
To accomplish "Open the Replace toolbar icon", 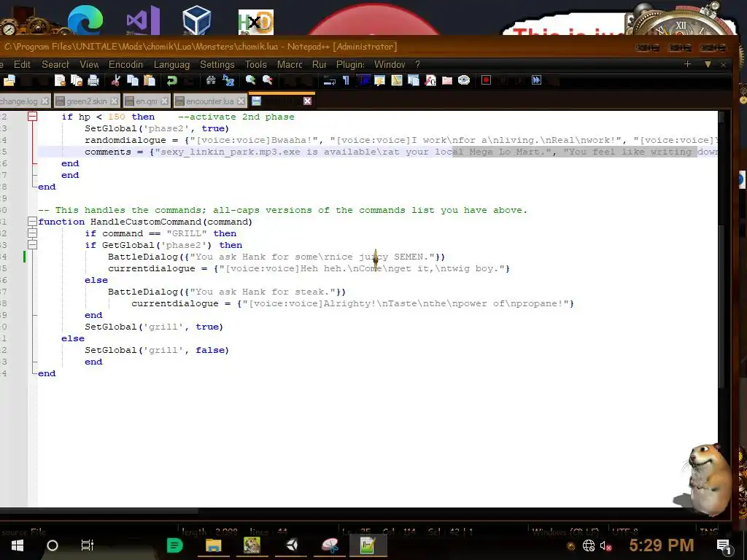I will [228, 80].
